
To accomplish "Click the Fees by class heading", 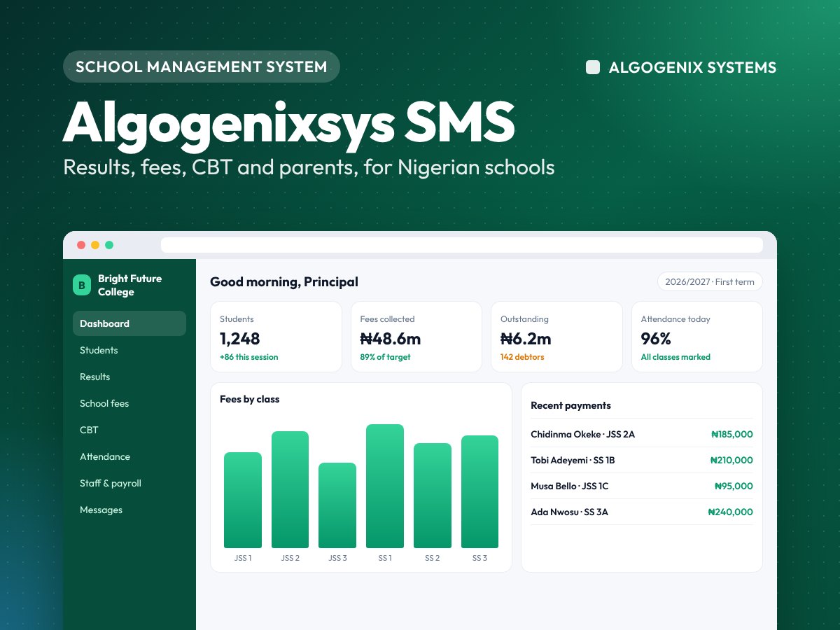I will coord(249,399).
